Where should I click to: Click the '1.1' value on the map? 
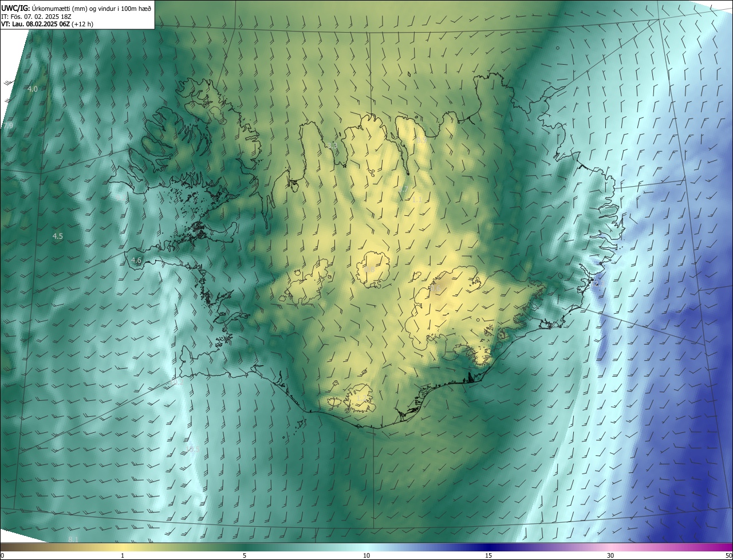416,199
